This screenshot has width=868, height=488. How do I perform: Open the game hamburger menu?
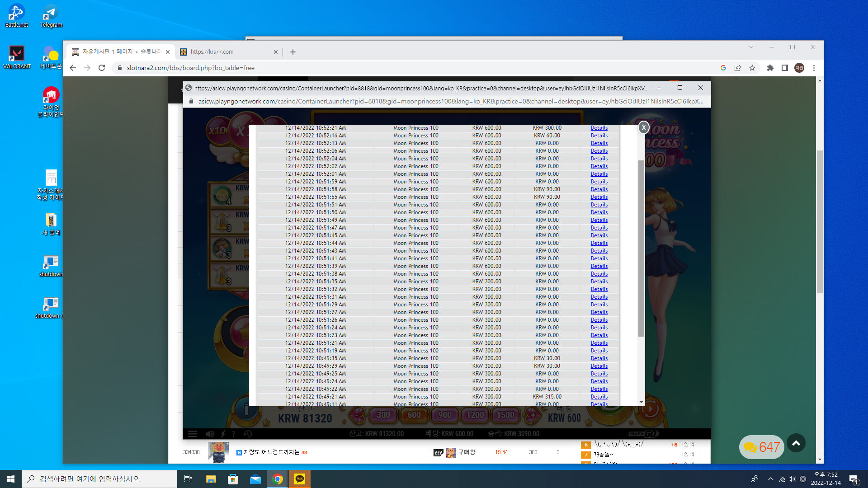tap(193, 434)
